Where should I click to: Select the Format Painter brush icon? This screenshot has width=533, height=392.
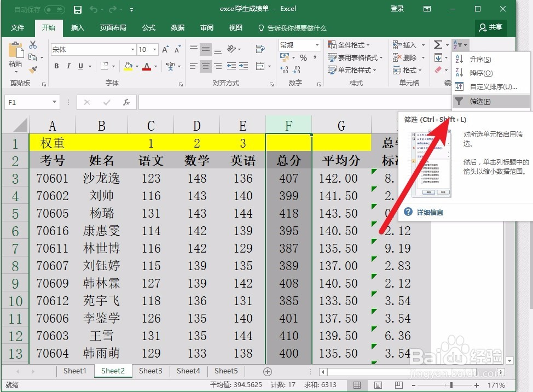[x=33, y=70]
